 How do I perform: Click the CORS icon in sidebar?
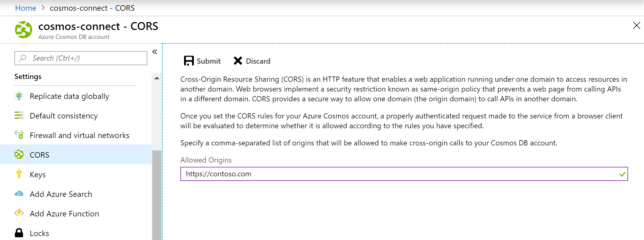point(19,155)
